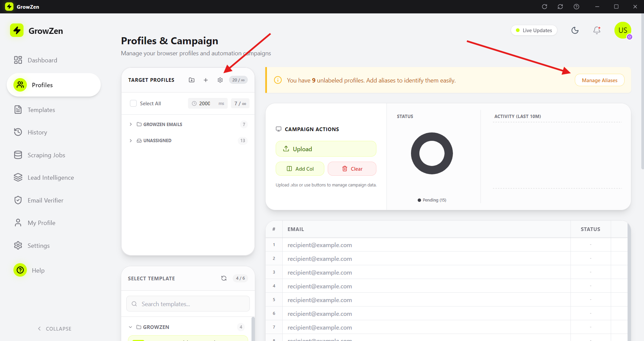The height and width of the screenshot is (341, 644).
Task: Click the plus icon to add profile
Action: (x=206, y=80)
